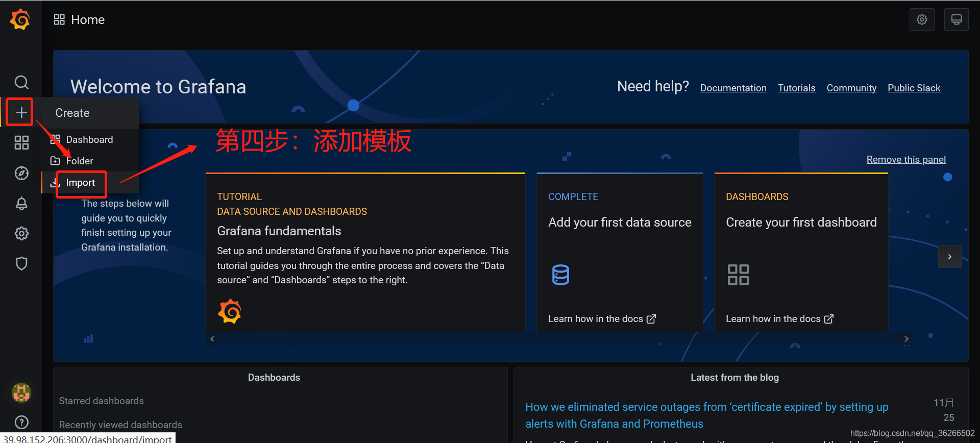Image resolution: width=980 pixels, height=443 pixels.
Task: Click the next arrow button beside cards
Action: (949, 257)
